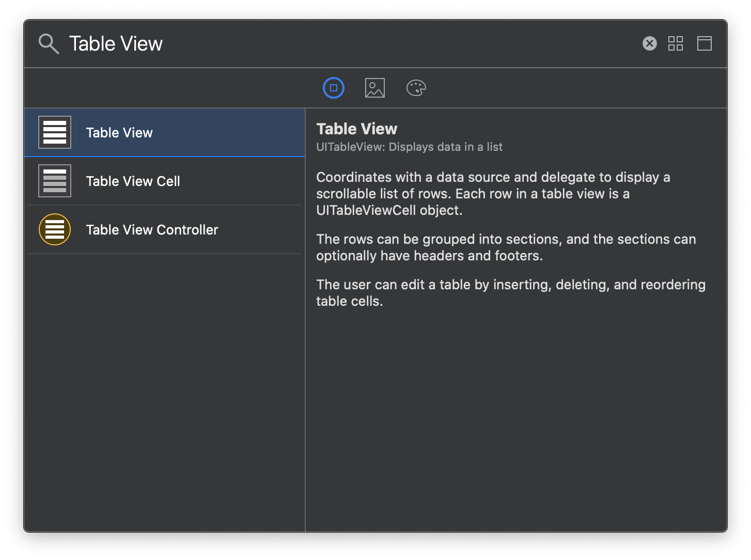Show the Image library tab
This screenshot has height=560, width=751.
tap(375, 88)
